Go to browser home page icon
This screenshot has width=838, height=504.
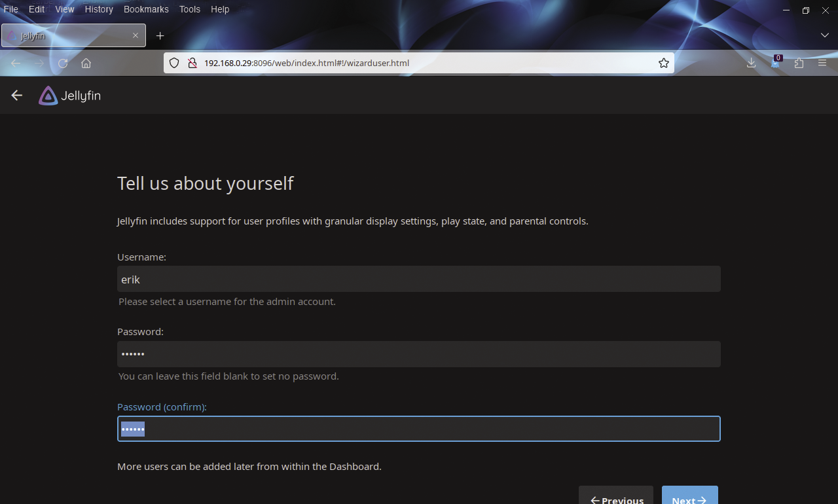[86, 63]
